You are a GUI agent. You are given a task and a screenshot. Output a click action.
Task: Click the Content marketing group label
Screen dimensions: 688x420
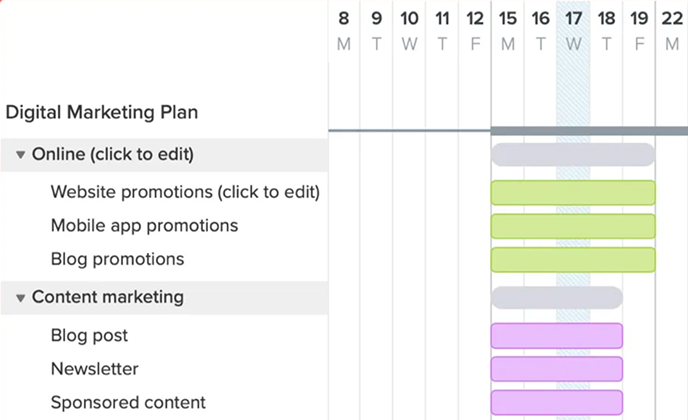(x=107, y=297)
